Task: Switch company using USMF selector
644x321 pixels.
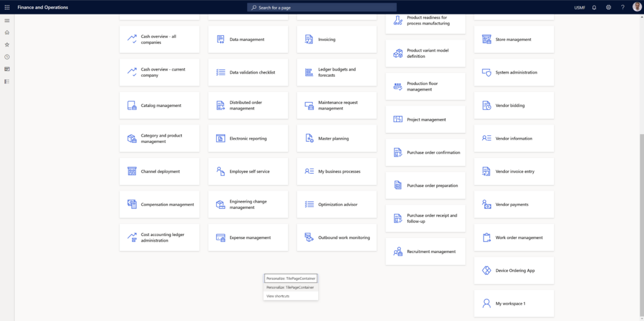Action: 580,8
